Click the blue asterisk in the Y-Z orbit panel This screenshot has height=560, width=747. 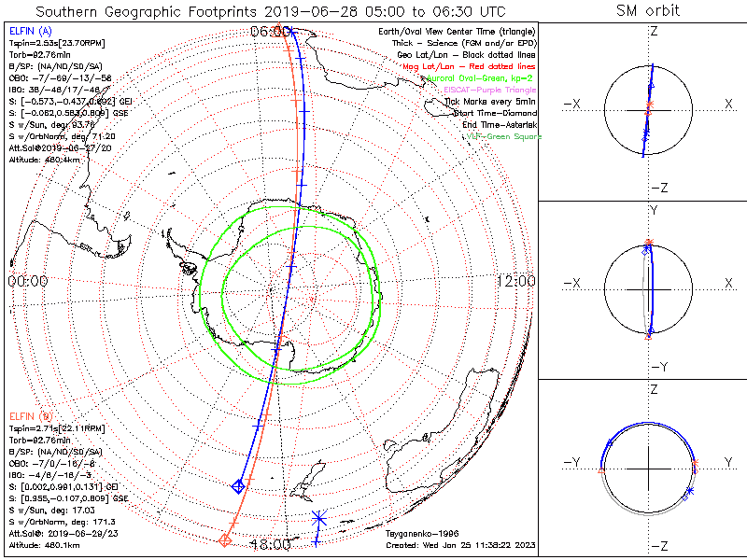pyautogui.click(x=690, y=490)
